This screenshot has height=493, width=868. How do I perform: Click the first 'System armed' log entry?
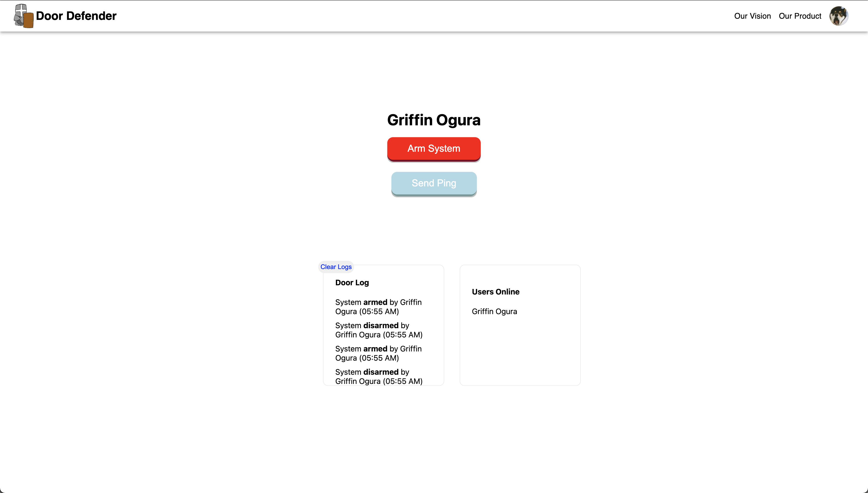(378, 306)
